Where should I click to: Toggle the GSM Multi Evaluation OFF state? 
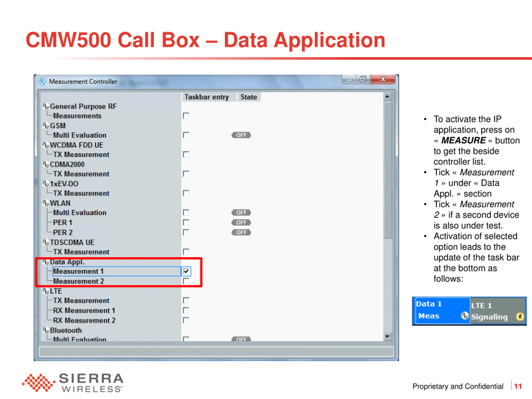coord(241,135)
